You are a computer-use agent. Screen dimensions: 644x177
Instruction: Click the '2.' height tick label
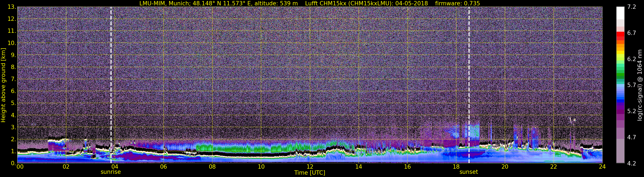point(13,139)
